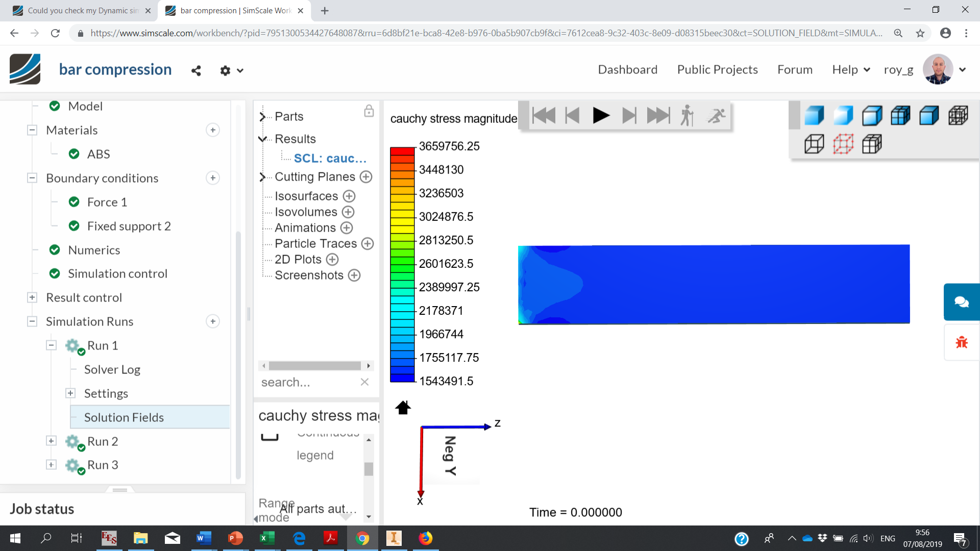Add a new Isosurface filter
Viewport: 980px width, 551px height.
(349, 196)
